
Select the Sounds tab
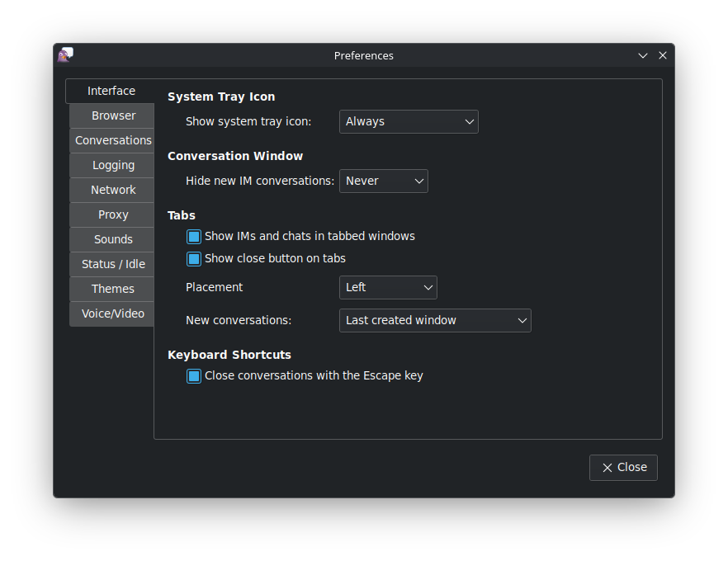click(x=112, y=239)
